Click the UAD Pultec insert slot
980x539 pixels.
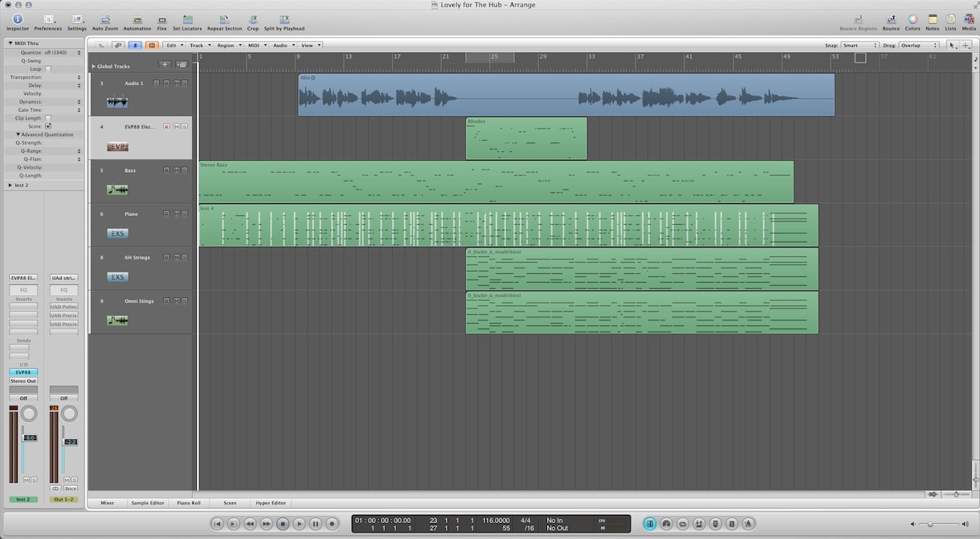coord(64,307)
